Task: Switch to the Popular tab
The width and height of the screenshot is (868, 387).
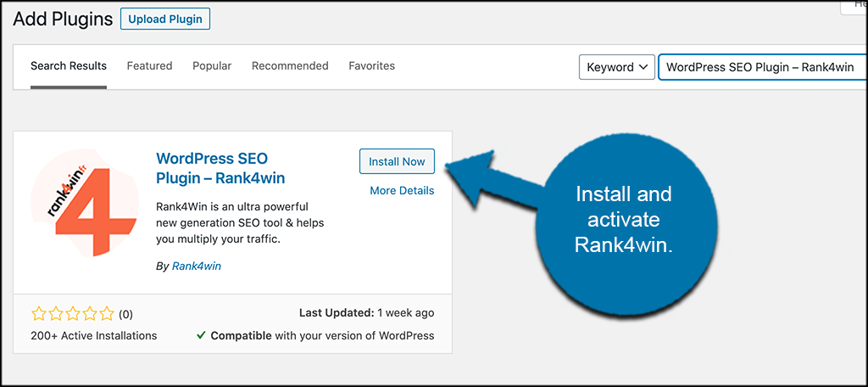Action: pyautogui.click(x=212, y=65)
